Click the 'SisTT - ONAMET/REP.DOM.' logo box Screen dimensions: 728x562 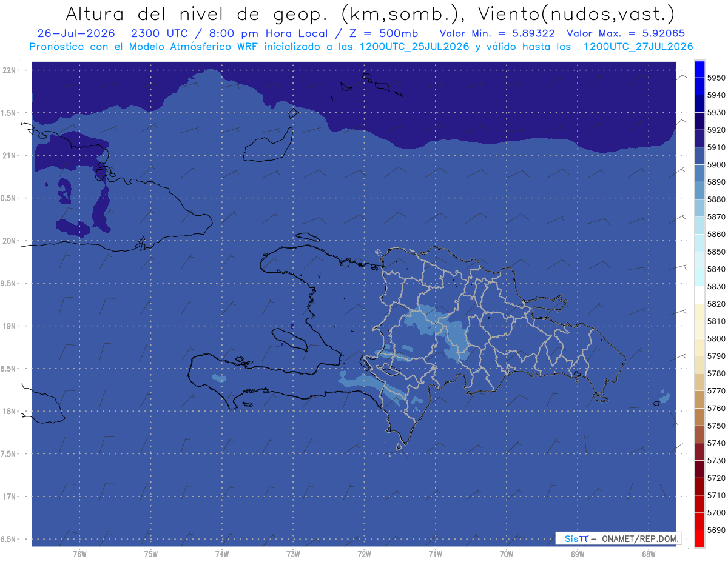point(618,538)
